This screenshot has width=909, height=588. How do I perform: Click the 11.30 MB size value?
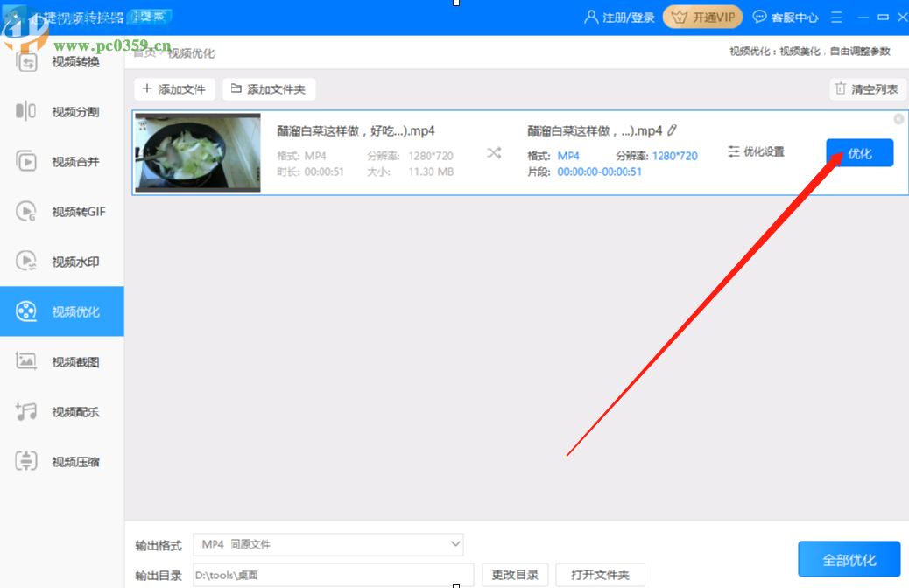(x=431, y=171)
